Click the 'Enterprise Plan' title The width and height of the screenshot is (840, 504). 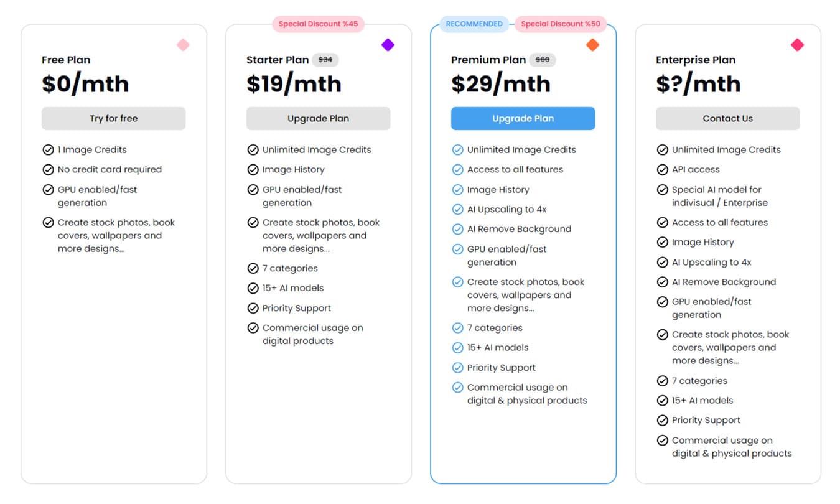(695, 60)
